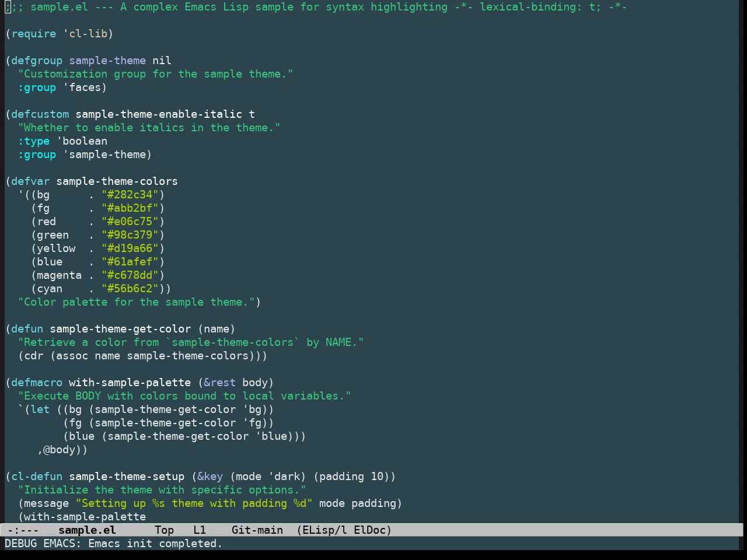Image resolution: width=747 pixels, height=560 pixels.
Task: Click the ElDoc minor mode indicator
Action: pyautogui.click(x=373, y=530)
